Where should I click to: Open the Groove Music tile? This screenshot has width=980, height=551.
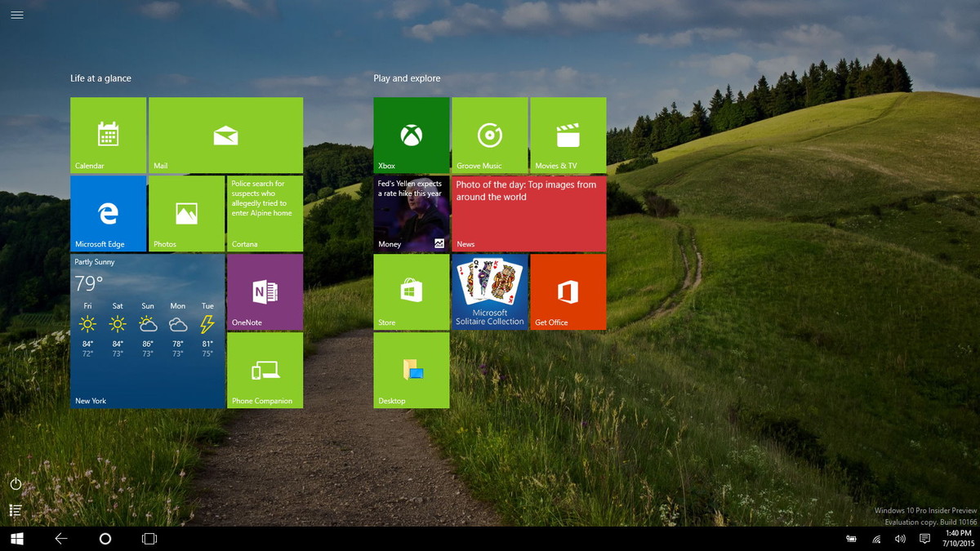coord(489,136)
